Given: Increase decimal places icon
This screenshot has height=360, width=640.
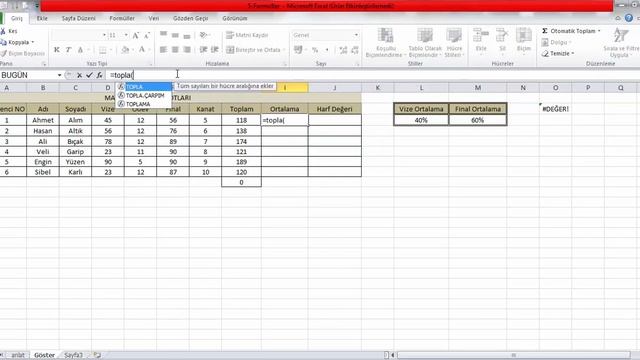Looking at the screenshot, I should tap(343, 50).
